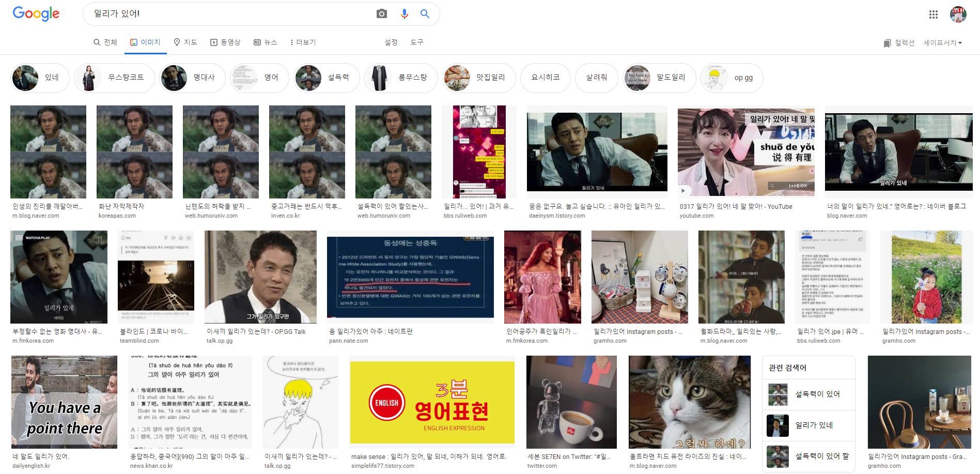Open the daeinysm.tistory.com 유아인 image
The height and width of the screenshot is (474, 980).
(597, 152)
